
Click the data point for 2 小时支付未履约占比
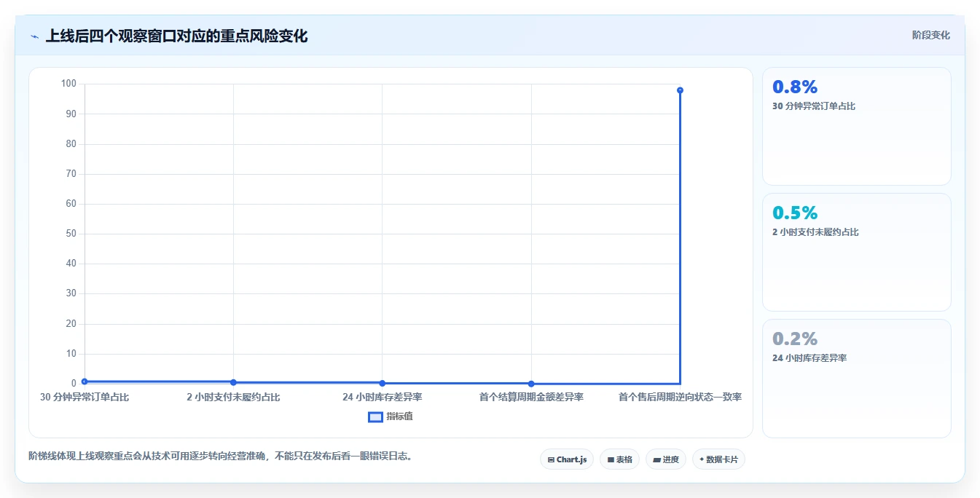[233, 382]
